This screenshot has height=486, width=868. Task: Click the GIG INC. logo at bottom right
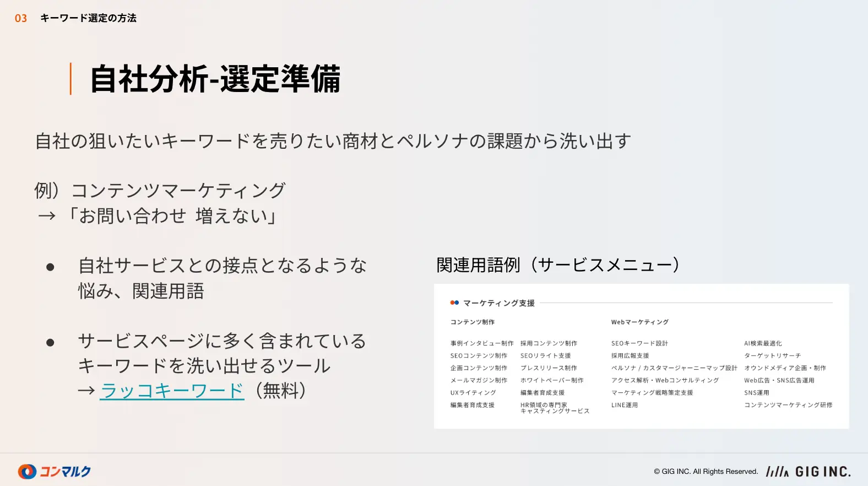click(808, 471)
